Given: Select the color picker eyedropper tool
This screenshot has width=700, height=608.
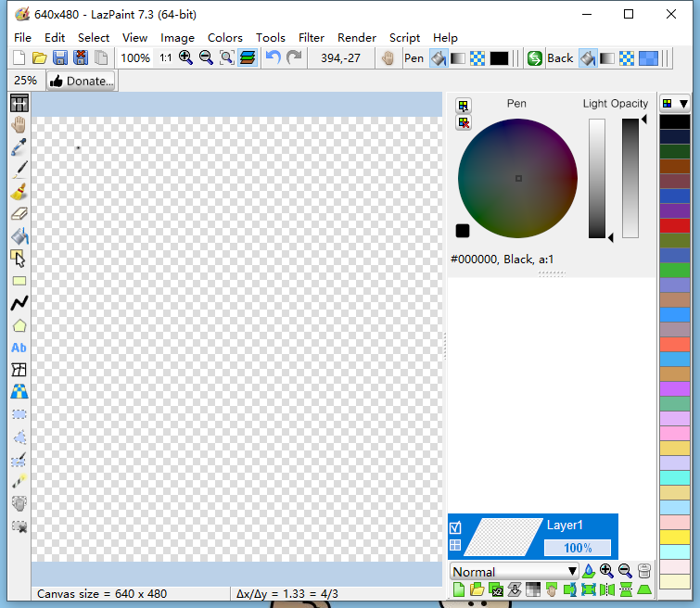Looking at the screenshot, I should tap(19, 146).
